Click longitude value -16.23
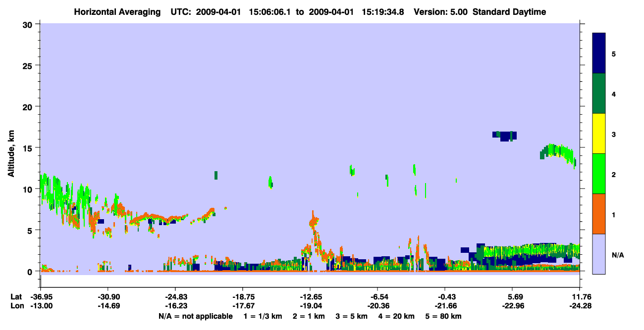 coord(175,306)
